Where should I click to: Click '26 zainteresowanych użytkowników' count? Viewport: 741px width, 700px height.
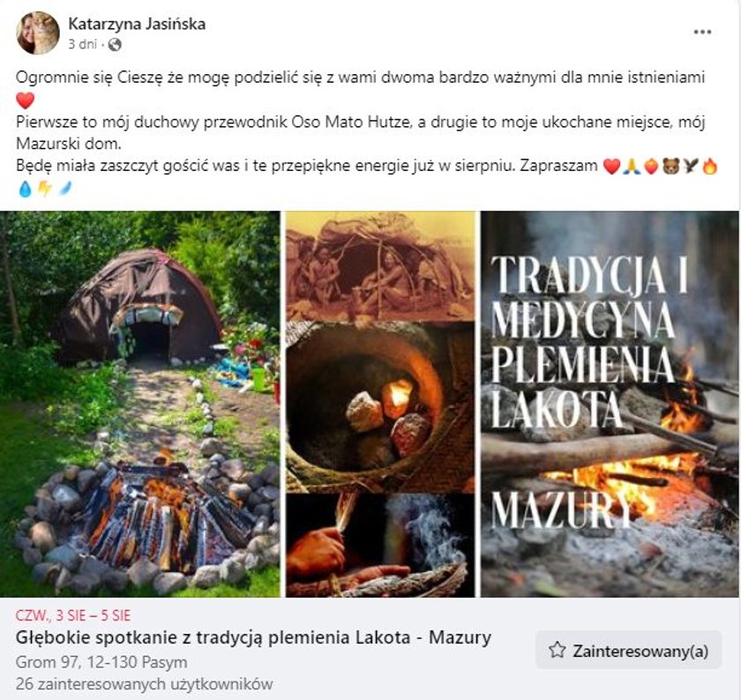(x=145, y=684)
